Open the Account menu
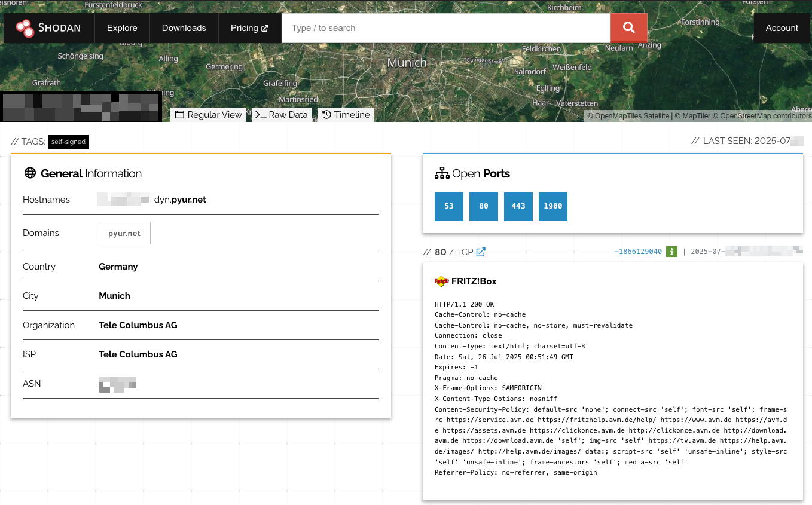The image size is (812, 505). [782, 28]
